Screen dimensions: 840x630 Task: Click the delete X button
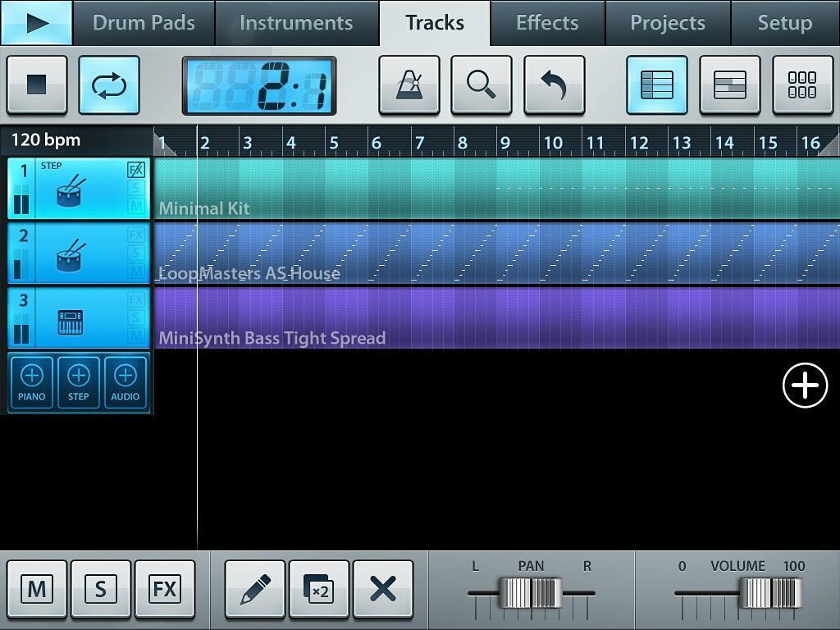coord(383,589)
